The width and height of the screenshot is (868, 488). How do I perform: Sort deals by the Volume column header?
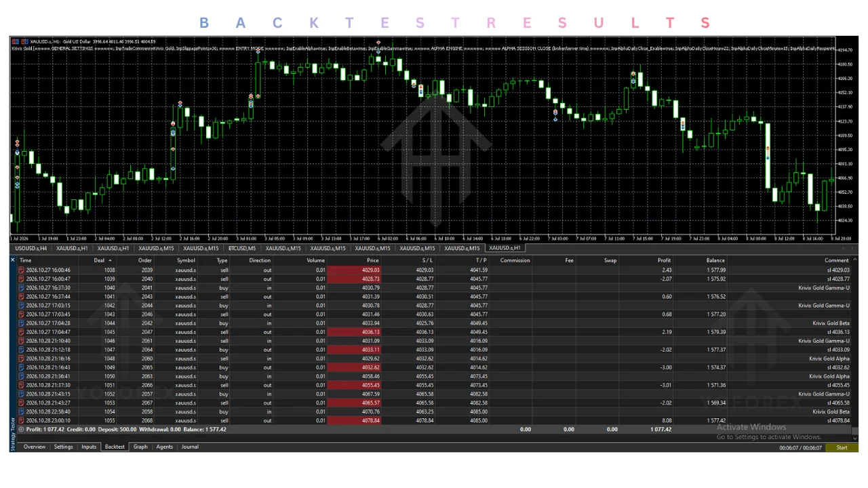click(315, 260)
